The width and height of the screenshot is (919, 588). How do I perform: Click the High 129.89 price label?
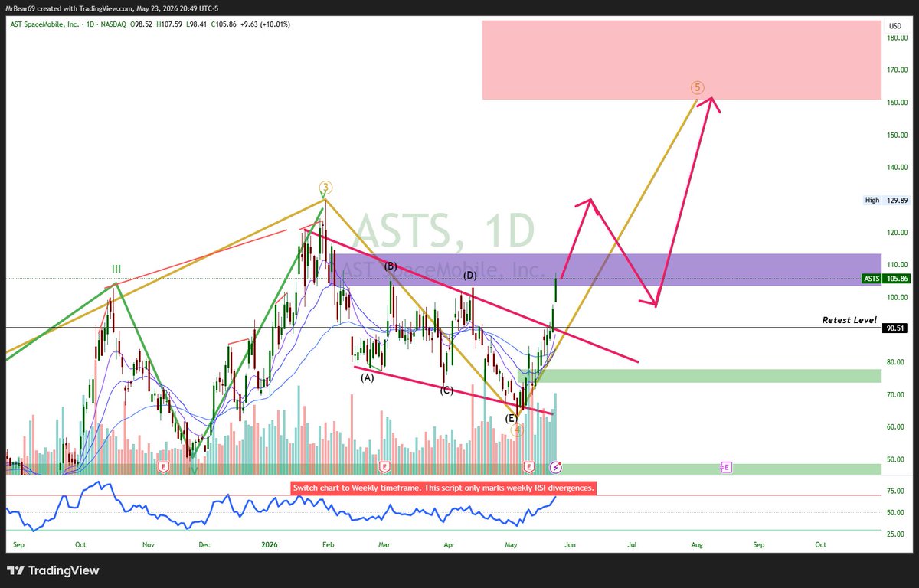pos(887,200)
